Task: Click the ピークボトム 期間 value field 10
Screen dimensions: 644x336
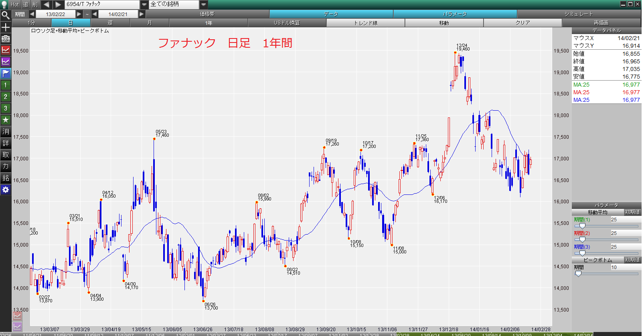Action: (x=626, y=267)
